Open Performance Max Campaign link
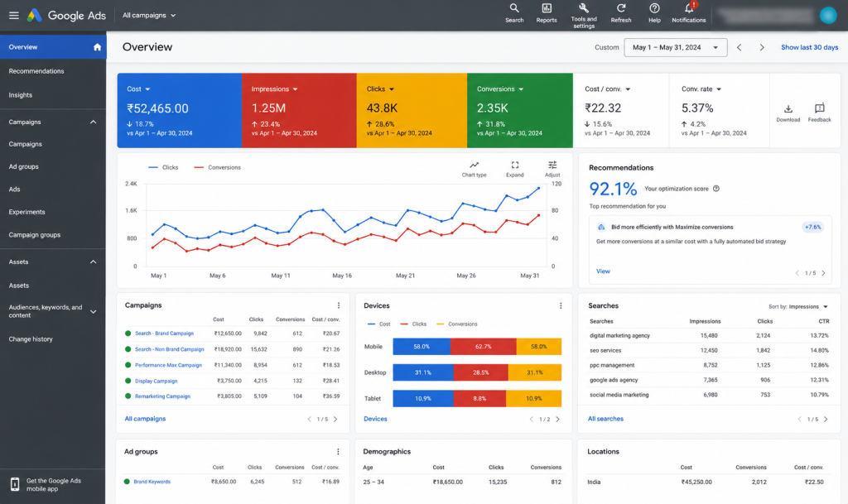 168,365
